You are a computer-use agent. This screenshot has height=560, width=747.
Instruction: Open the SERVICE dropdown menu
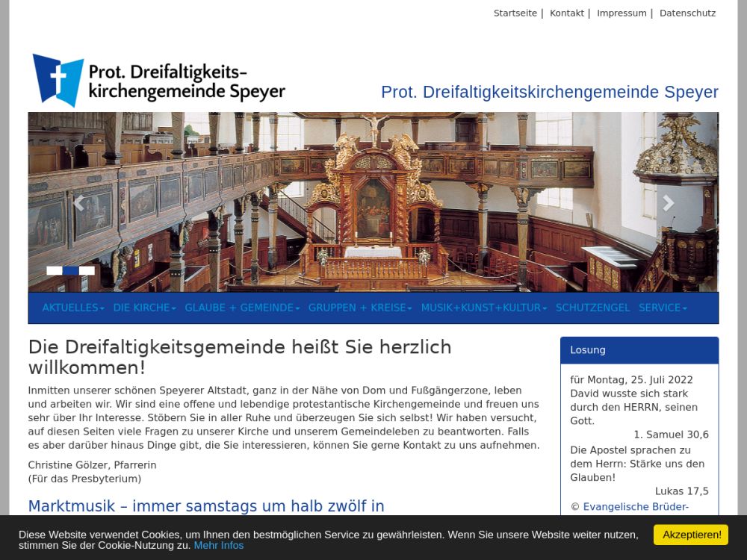click(663, 308)
